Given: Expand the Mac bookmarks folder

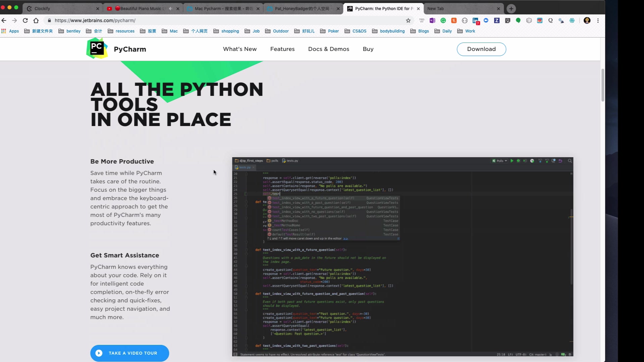Looking at the screenshot, I should coord(170,31).
